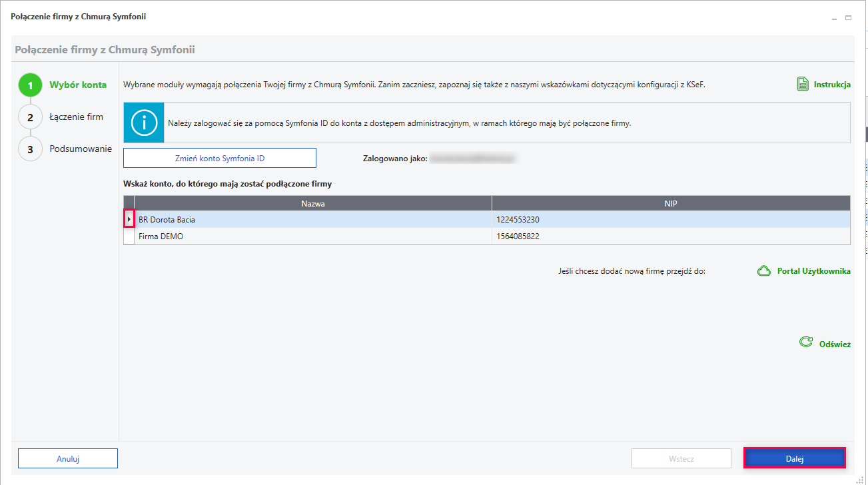Sort the table by the Nazwa column header
Screen dimensions: 868x485
pyautogui.click(x=312, y=204)
